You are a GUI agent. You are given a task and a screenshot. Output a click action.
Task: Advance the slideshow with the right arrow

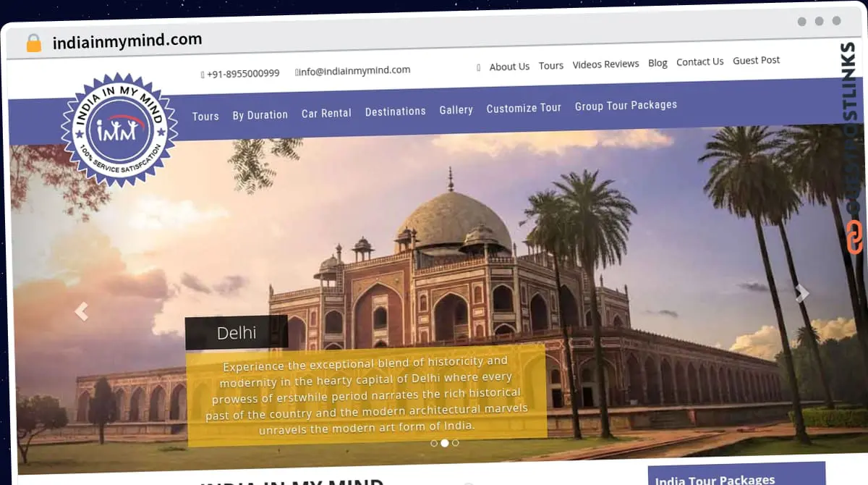point(801,292)
